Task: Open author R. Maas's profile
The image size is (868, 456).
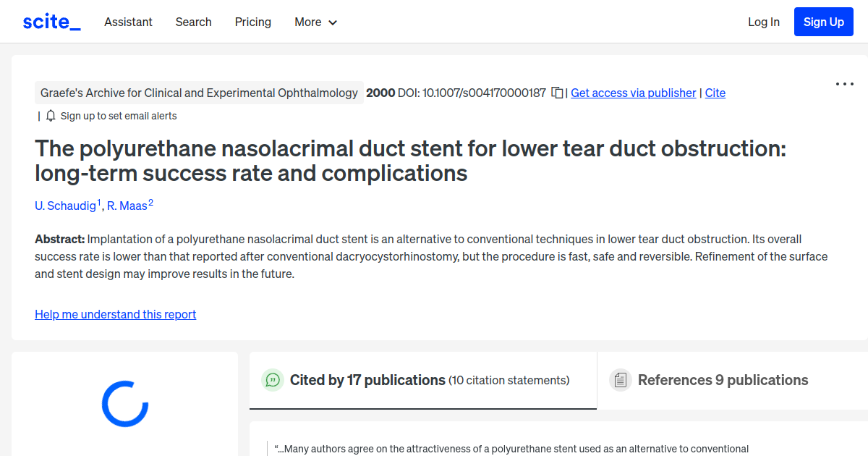Action: [x=127, y=206]
